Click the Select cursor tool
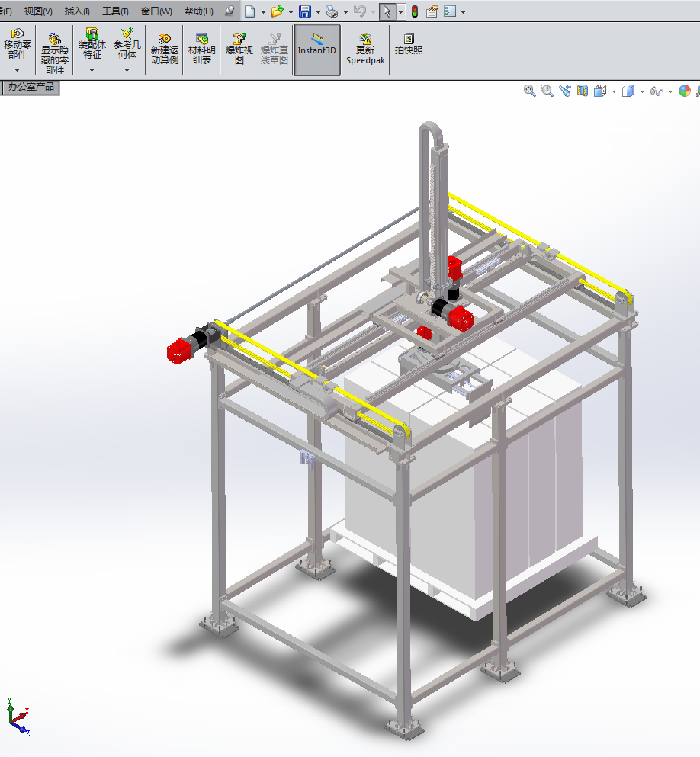The height and width of the screenshot is (757, 700). pos(387,11)
